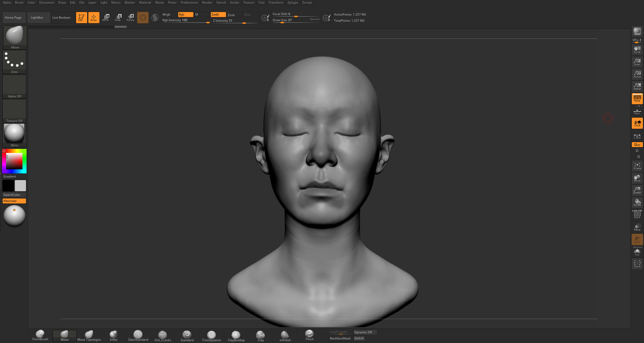Toggle Edit mode button

pyautogui.click(x=81, y=17)
